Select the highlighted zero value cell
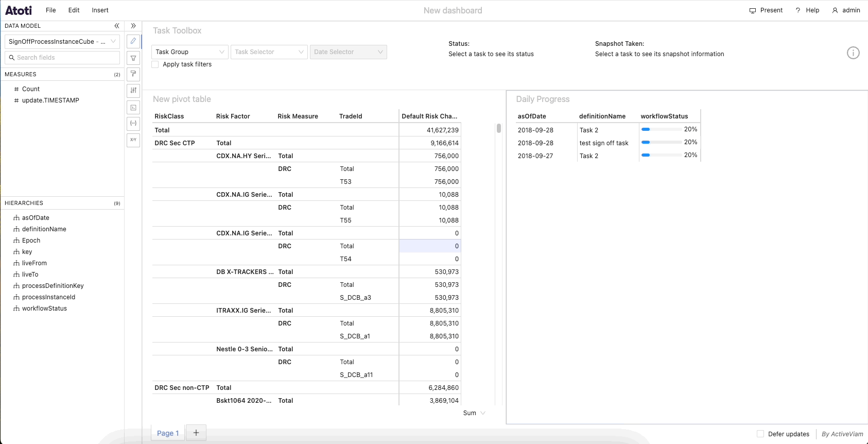Image resolution: width=868 pixels, height=444 pixels. pyautogui.click(x=429, y=246)
